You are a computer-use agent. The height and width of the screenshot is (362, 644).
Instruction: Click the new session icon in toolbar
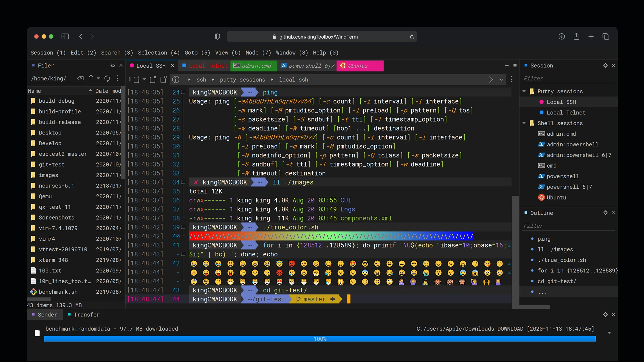[137, 79]
